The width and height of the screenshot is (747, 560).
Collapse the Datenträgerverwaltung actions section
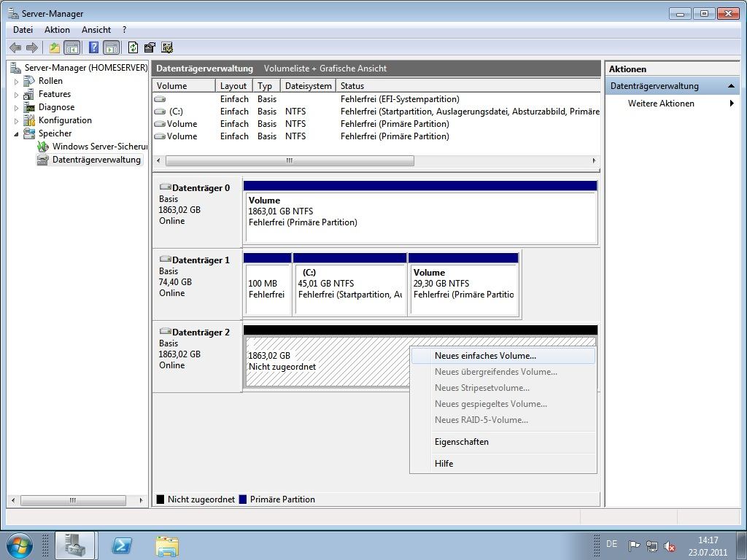point(731,86)
